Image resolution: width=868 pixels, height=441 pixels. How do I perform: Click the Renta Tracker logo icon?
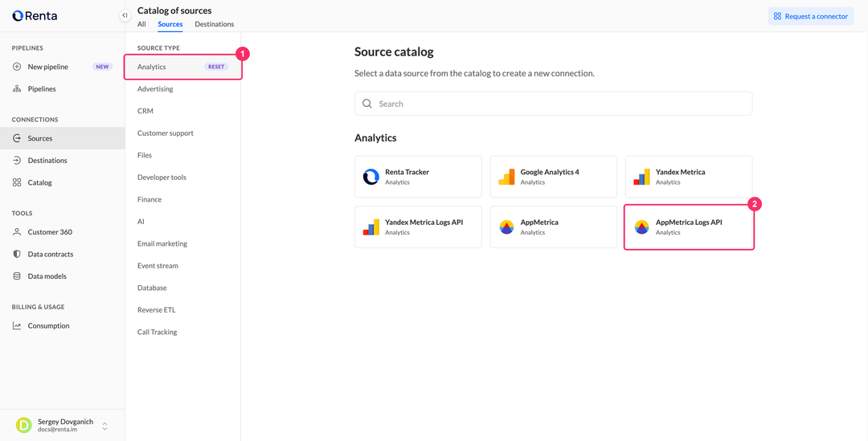371,177
